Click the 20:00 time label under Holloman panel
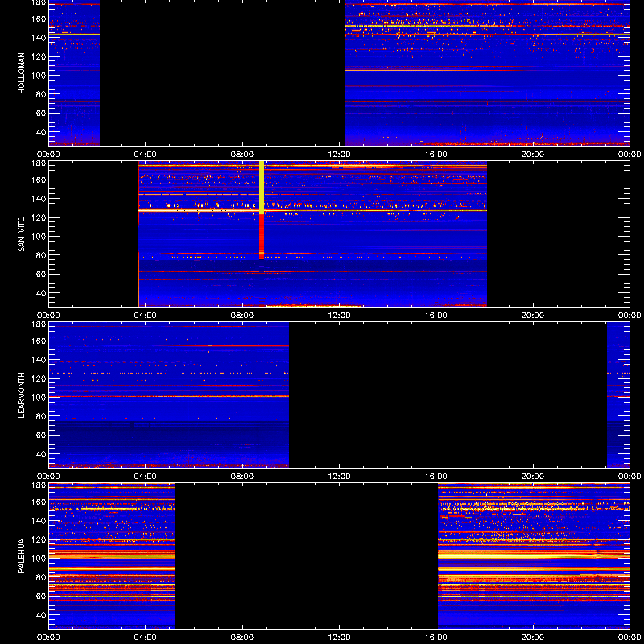This screenshot has height=644, width=644. click(533, 155)
